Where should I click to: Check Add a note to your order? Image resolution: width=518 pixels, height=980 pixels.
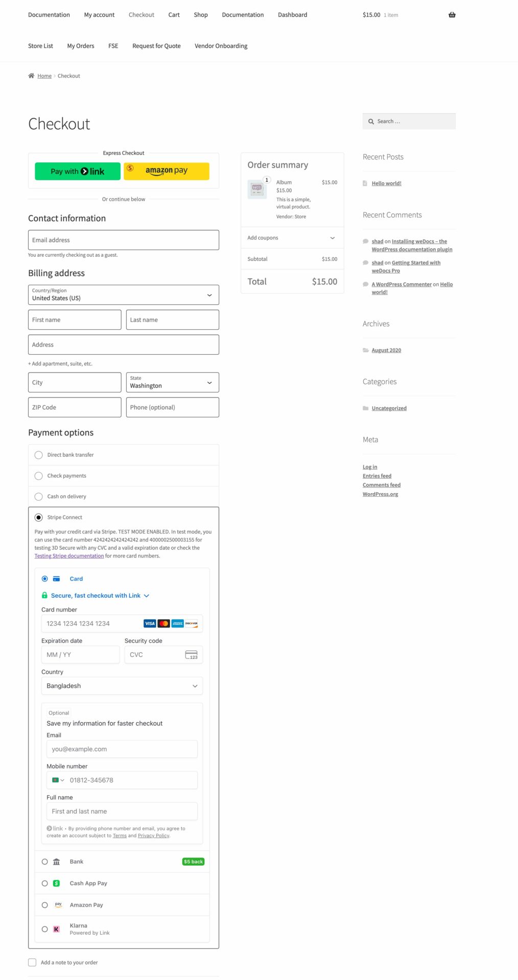click(x=32, y=962)
